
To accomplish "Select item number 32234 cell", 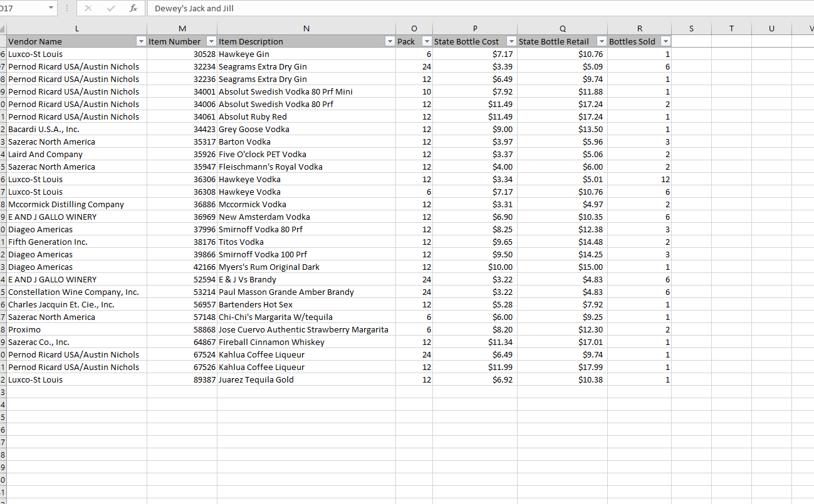I will [182, 66].
